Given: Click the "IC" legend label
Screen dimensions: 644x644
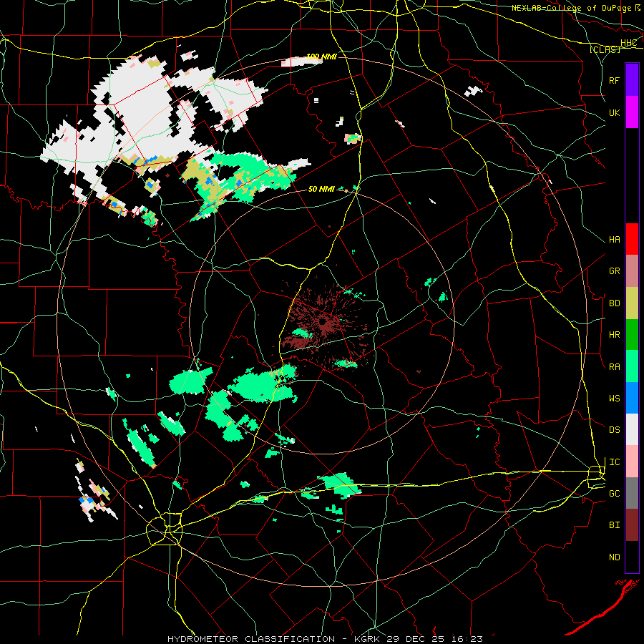Looking at the screenshot, I should pyautogui.click(x=614, y=462).
